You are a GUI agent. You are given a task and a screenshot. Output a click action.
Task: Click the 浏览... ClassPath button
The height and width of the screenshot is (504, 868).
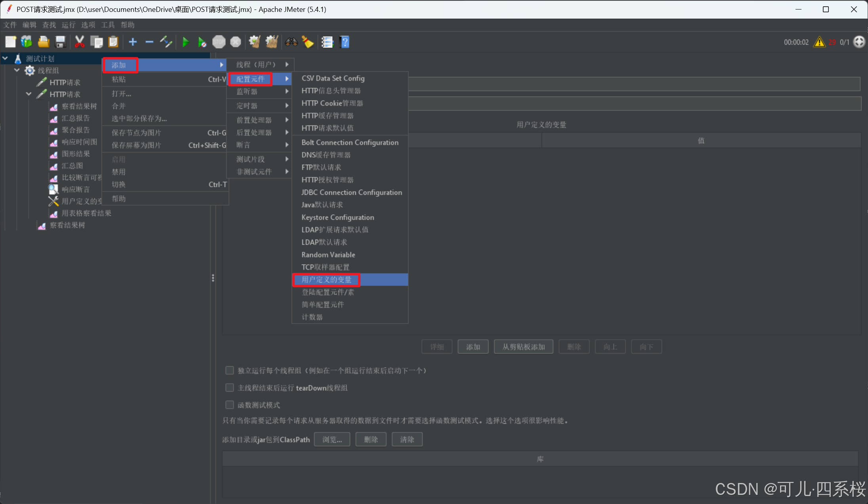click(x=332, y=439)
